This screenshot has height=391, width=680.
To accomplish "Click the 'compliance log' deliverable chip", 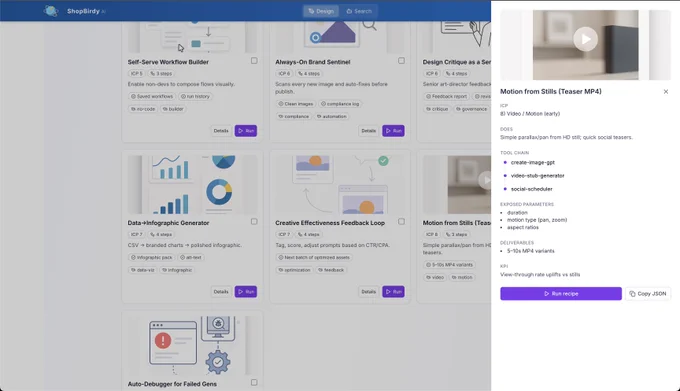I will coord(340,104).
